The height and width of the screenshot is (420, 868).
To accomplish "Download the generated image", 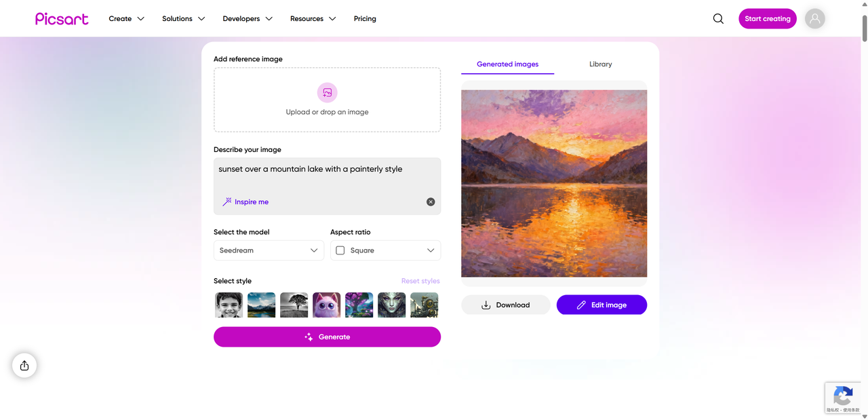I will 505,305.
